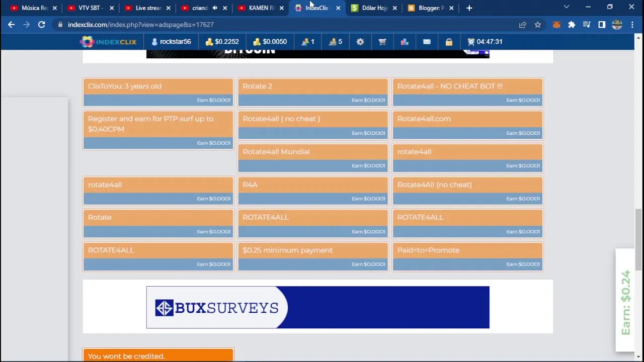
Task: Click the server clock showing 04:47:31
Action: pyautogui.click(x=485, y=42)
